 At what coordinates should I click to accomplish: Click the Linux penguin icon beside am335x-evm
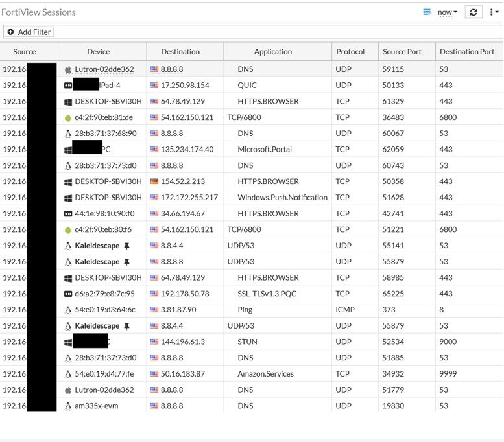67,406
